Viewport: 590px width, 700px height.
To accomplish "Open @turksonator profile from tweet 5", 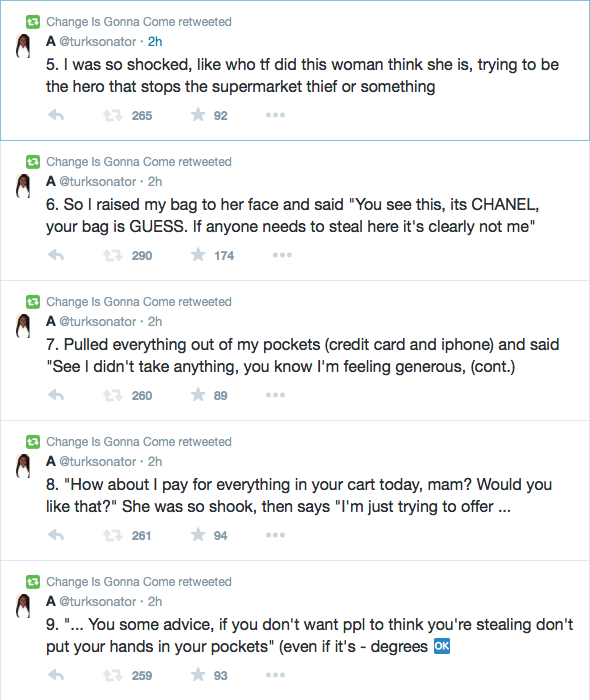I will coord(98,42).
